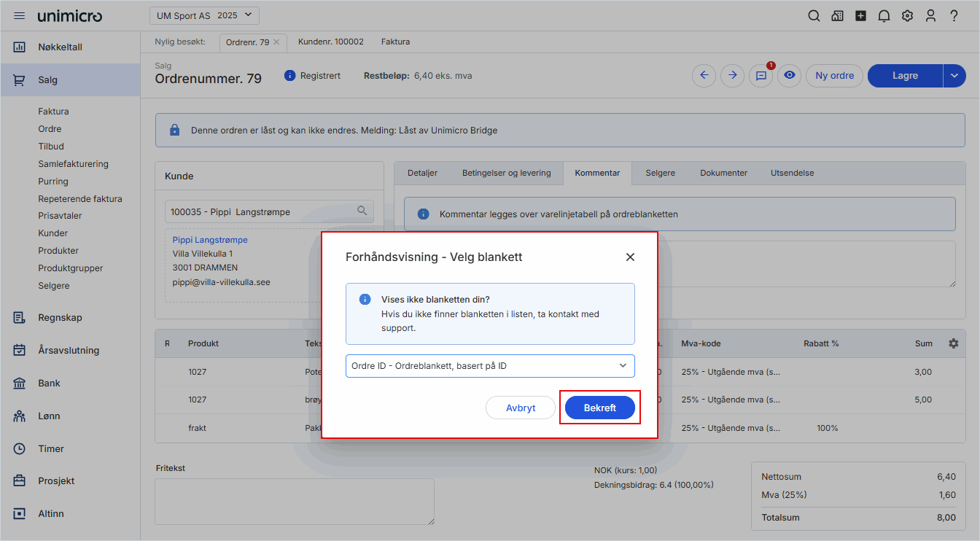Open the order comments chat icon
The width and height of the screenshot is (980, 541).
pos(761,76)
